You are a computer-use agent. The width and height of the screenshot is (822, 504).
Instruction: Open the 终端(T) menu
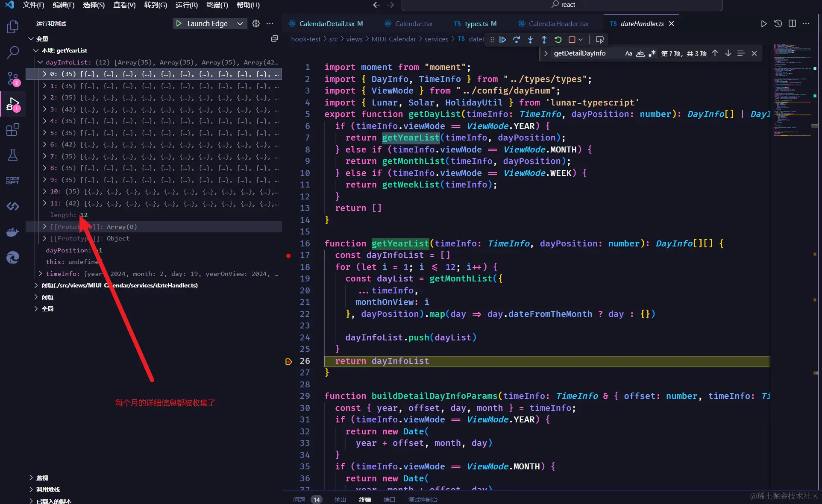tap(217, 5)
